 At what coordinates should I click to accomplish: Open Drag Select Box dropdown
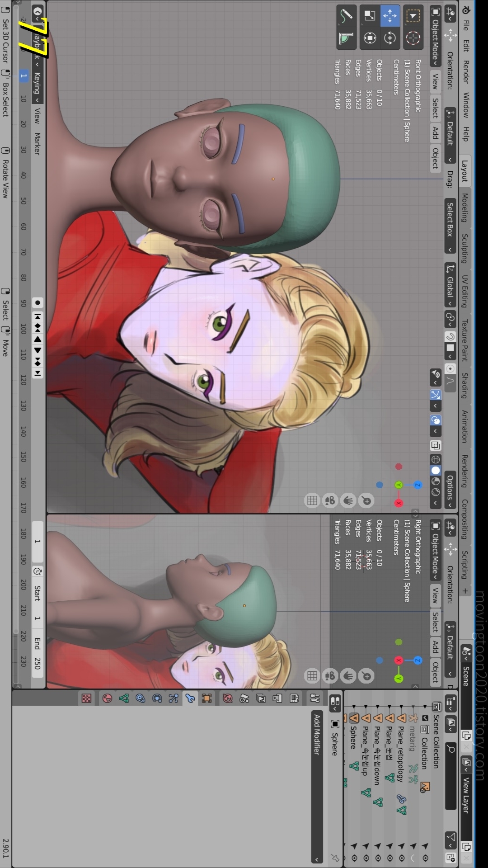tap(450, 226)
